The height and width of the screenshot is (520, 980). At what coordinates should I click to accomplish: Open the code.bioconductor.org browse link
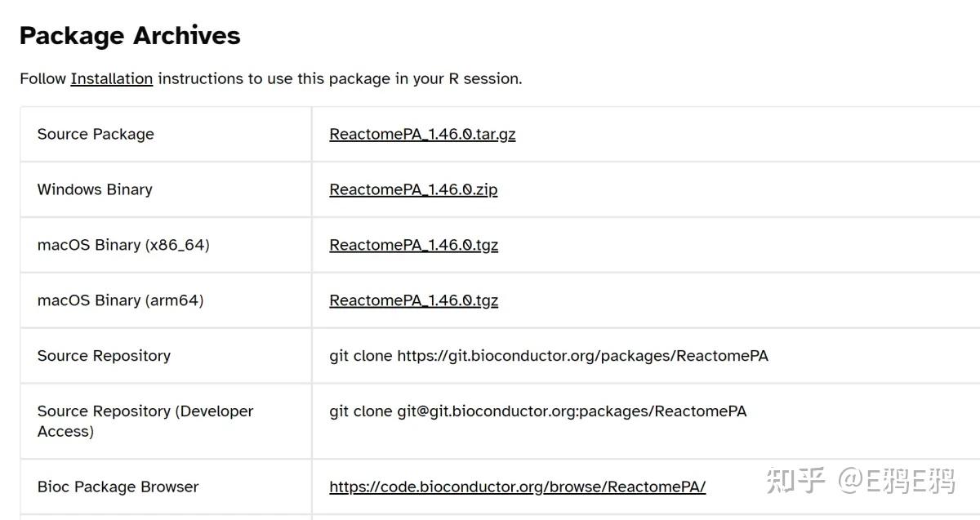517,487
